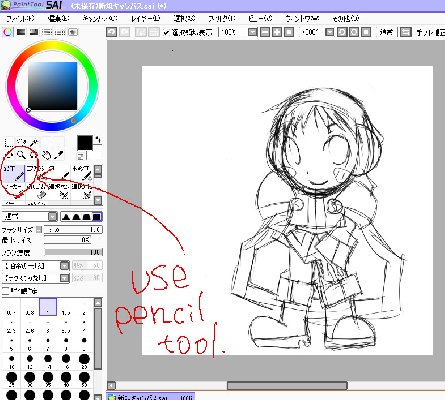Open the rotation angle dropdown
The height and width of the screenshot is (400, 445).
(x=329, y=32)
